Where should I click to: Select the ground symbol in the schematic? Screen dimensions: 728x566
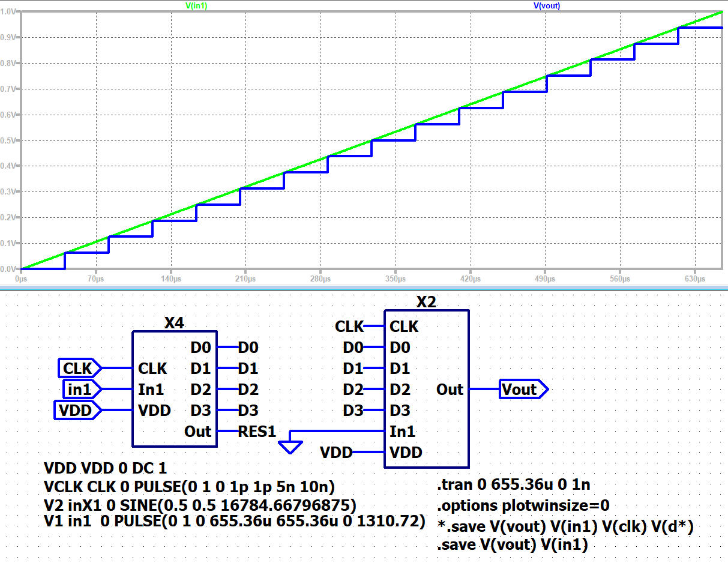pos(291,447)
